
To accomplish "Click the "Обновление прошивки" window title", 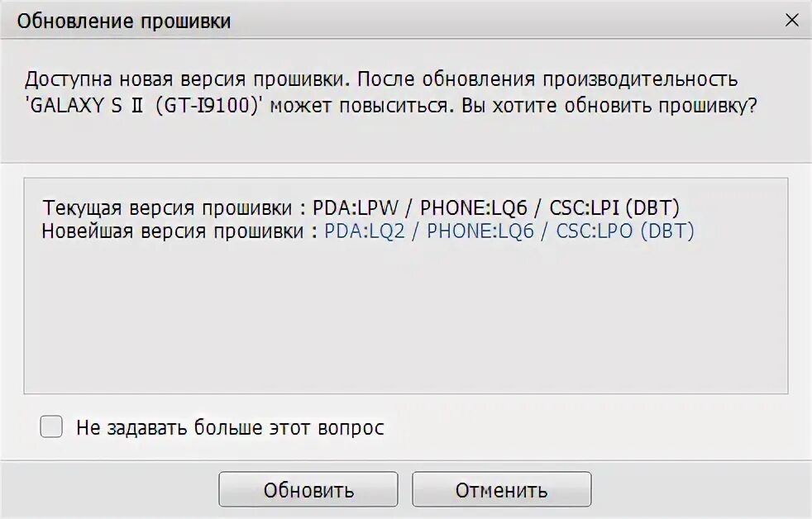I will tap(124, 21).
